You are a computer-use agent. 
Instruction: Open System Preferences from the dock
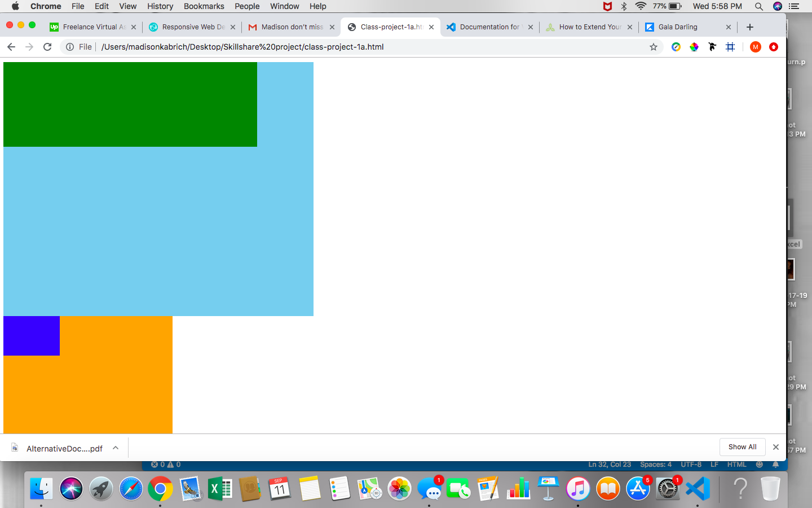tap(668, 489)
